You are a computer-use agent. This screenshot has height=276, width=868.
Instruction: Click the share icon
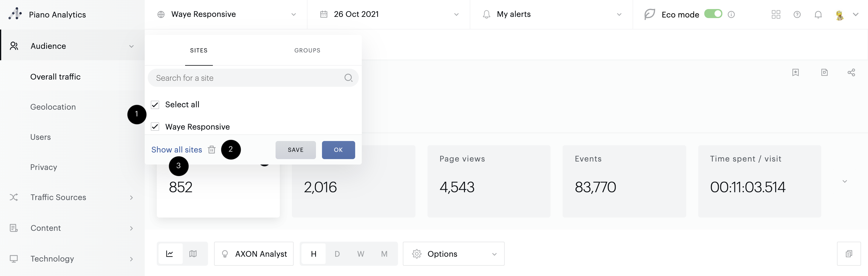pos(851,72)
